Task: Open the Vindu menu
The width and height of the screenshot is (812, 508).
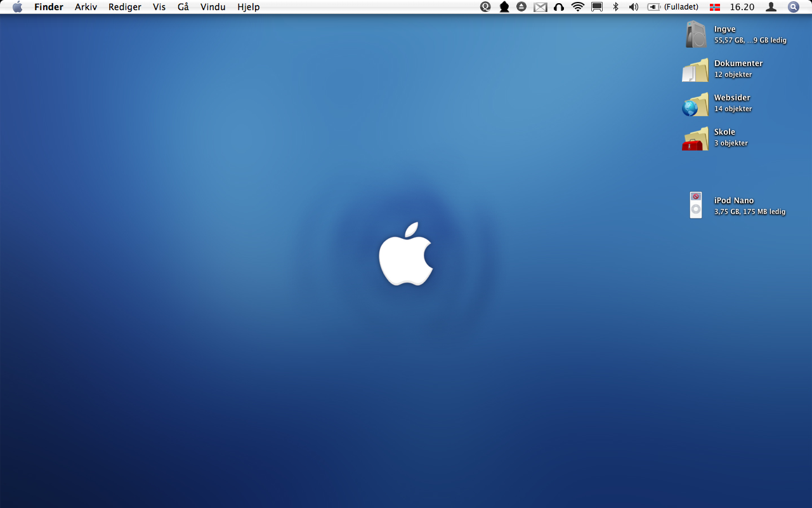Action: point(213,7)
